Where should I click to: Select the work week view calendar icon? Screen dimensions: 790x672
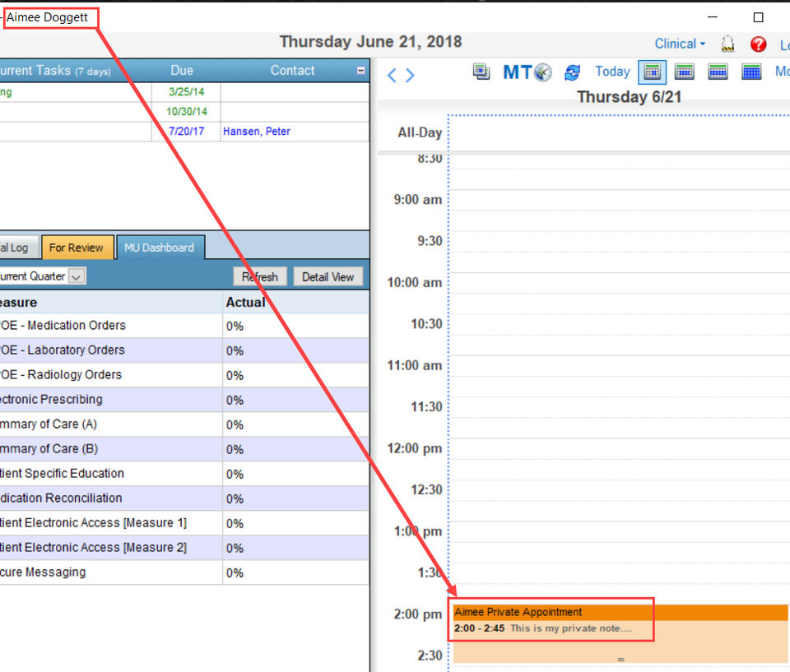pyautogui.click(x=684, y=72)
